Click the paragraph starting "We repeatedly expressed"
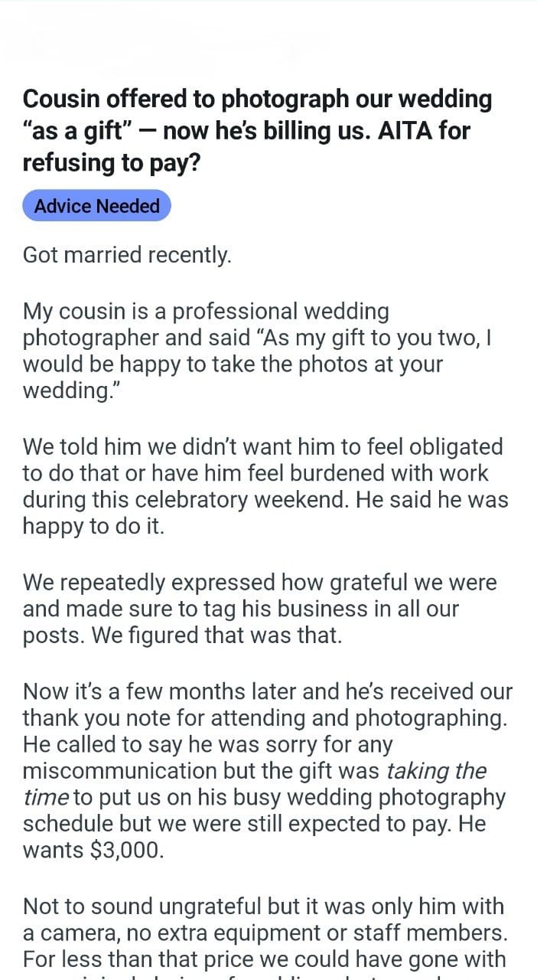 coord(259,609)
